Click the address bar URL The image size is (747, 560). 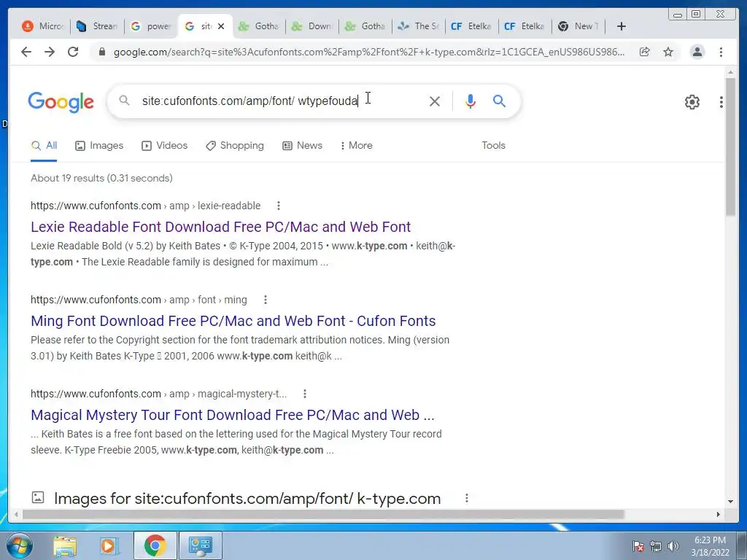368,52
